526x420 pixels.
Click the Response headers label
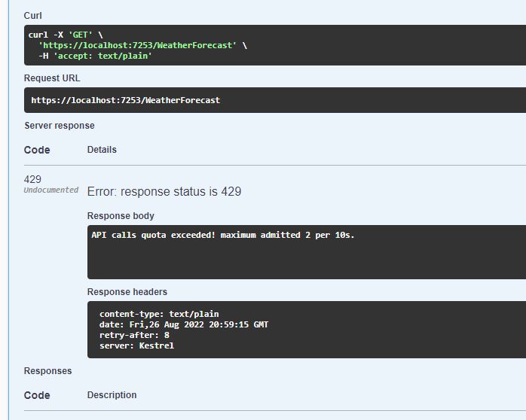click(127, 292)
